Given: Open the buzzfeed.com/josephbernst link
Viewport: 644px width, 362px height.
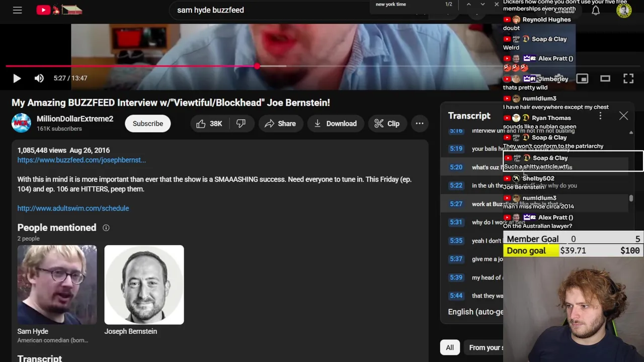Looking at the screenshot, I should pos(82,160).
